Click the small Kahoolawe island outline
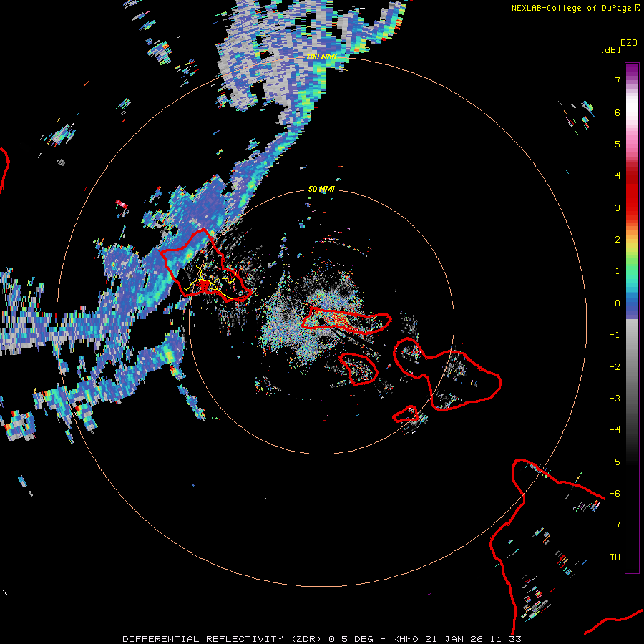Viewport: 644px width, 644px height. click(x=406, y=414)
